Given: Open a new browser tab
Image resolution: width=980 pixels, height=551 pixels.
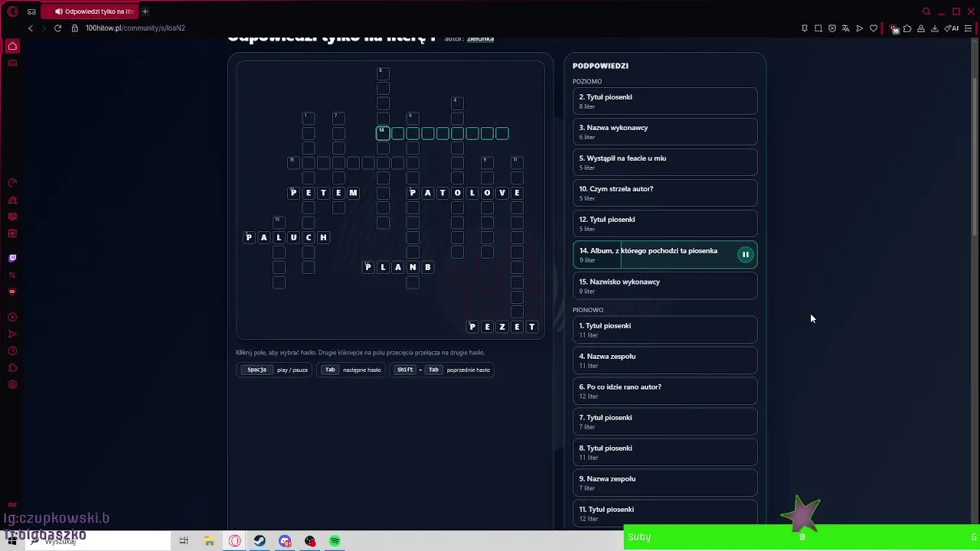Looking at the screenshot, I should 145,11.
